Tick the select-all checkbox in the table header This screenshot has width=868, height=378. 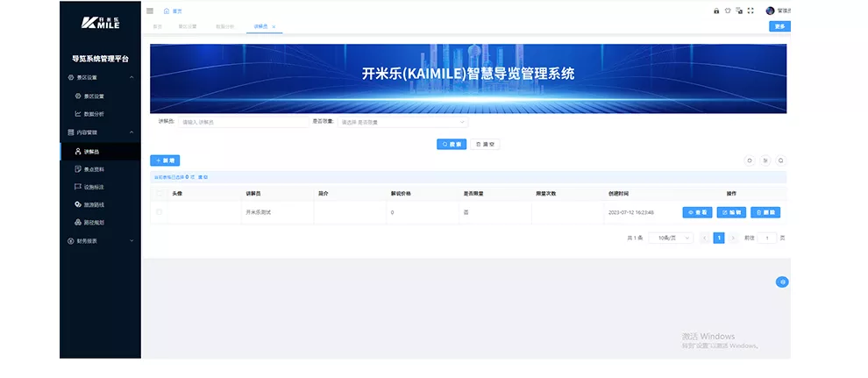[160, 193]
